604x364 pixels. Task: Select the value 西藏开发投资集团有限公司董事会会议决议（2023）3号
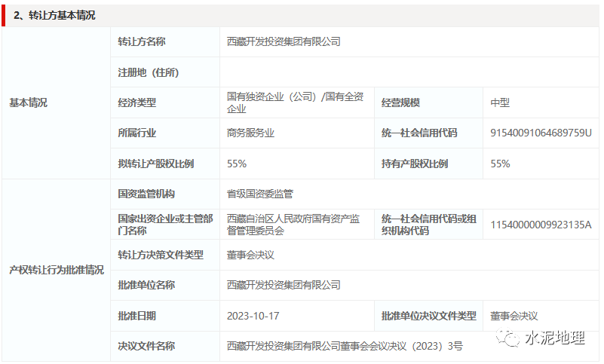pos(345,346)
